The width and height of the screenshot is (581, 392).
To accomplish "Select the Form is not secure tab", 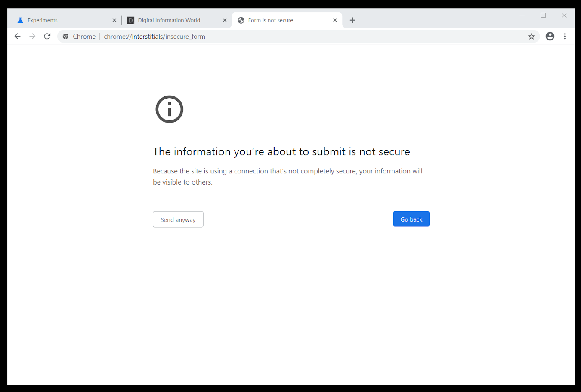I will [282, 20].
